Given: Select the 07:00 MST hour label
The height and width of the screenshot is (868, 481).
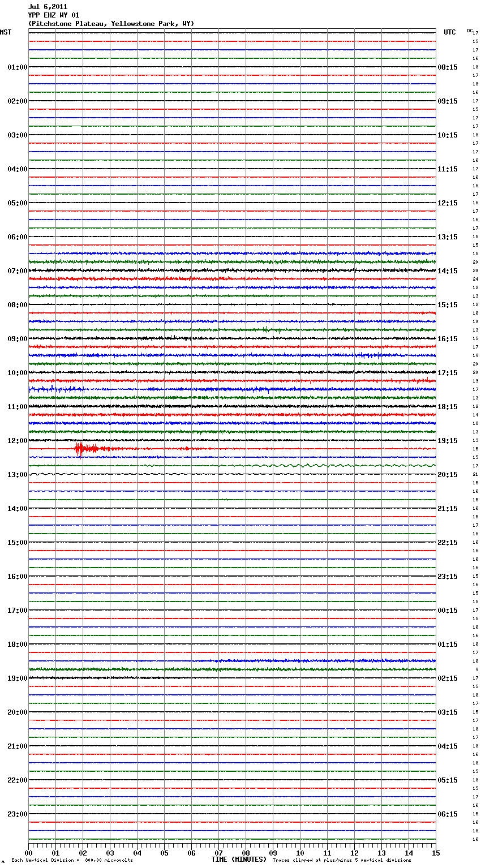Looking at the screenshot, I should click(18, 271).
